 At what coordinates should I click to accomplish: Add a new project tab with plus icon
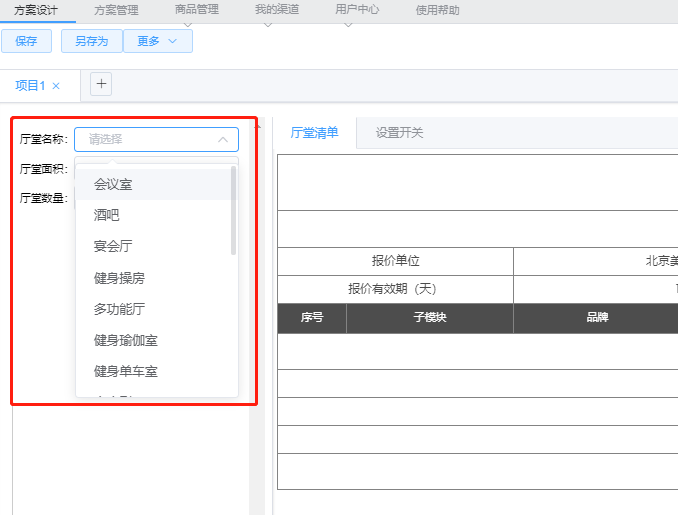coord(101,84)
